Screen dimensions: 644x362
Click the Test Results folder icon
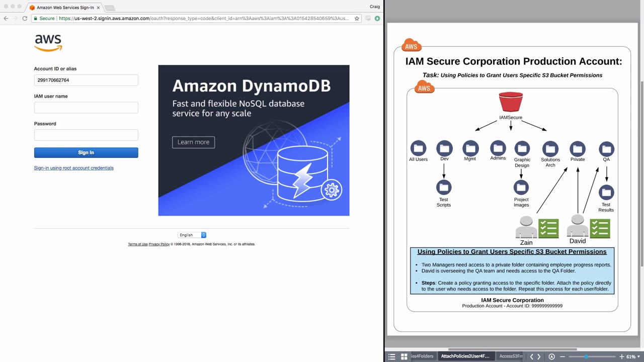[606, 192]
